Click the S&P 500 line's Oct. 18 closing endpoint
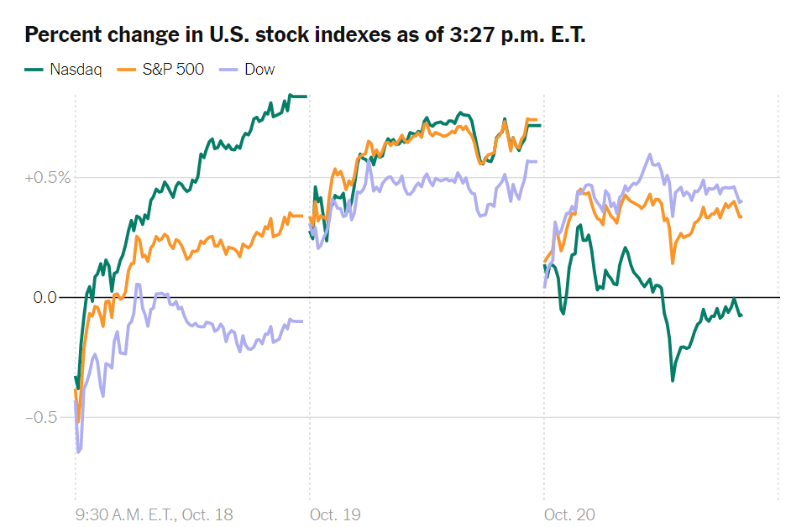Viewport: 812px width, 527px height. [302, 216]
